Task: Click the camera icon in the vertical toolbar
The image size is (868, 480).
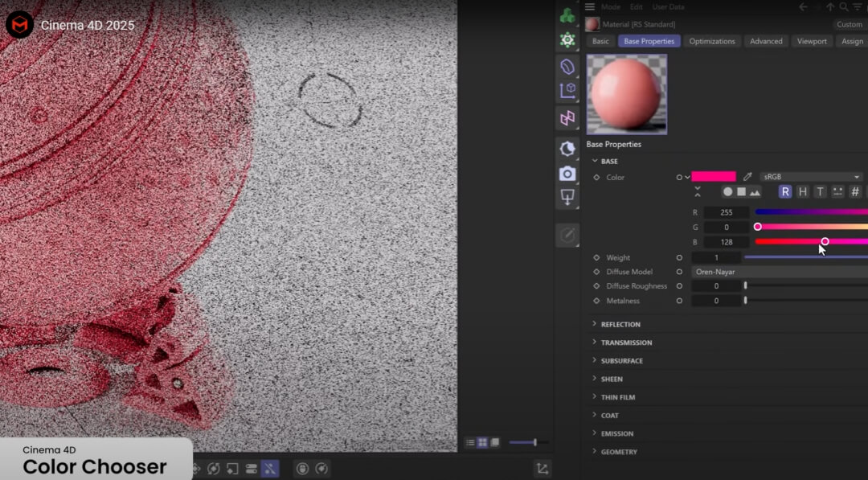Action: (567, 174)
